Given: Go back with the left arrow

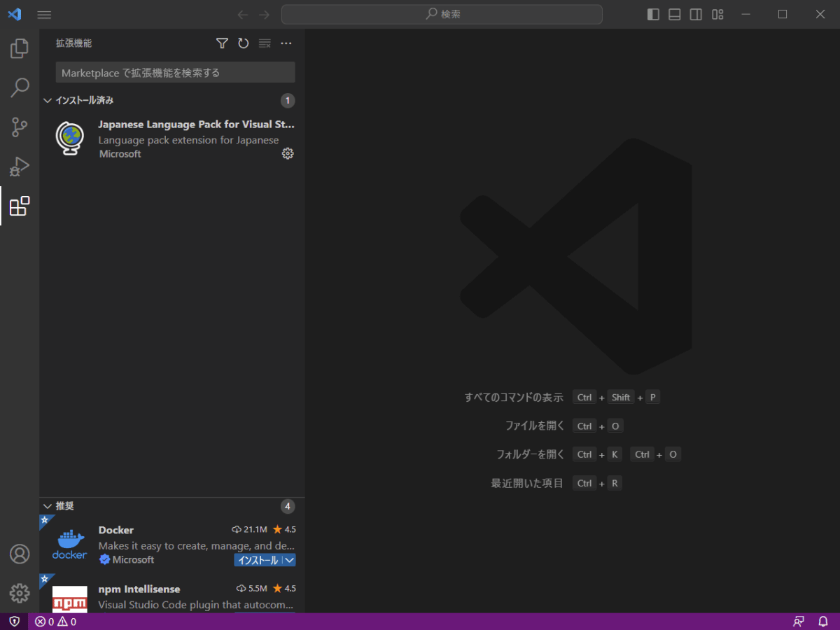Looking at the screenshot, I should pos(243,15).
